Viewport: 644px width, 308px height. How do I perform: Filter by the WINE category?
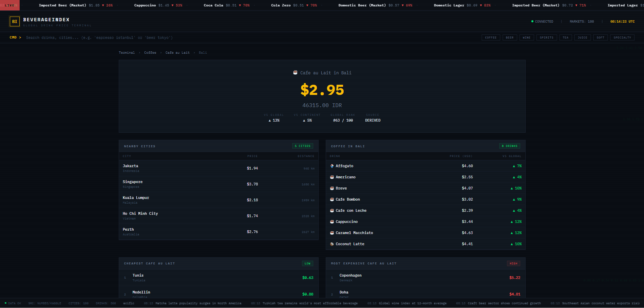pos(527,37)
